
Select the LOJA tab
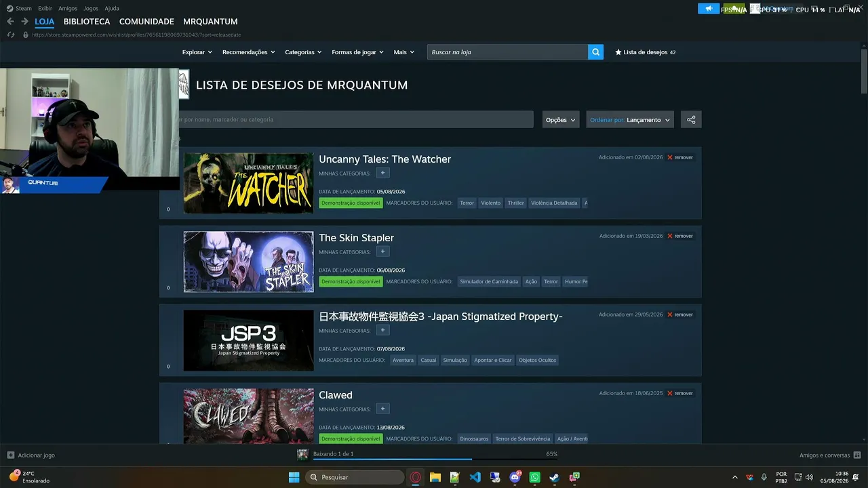point(45,22)
